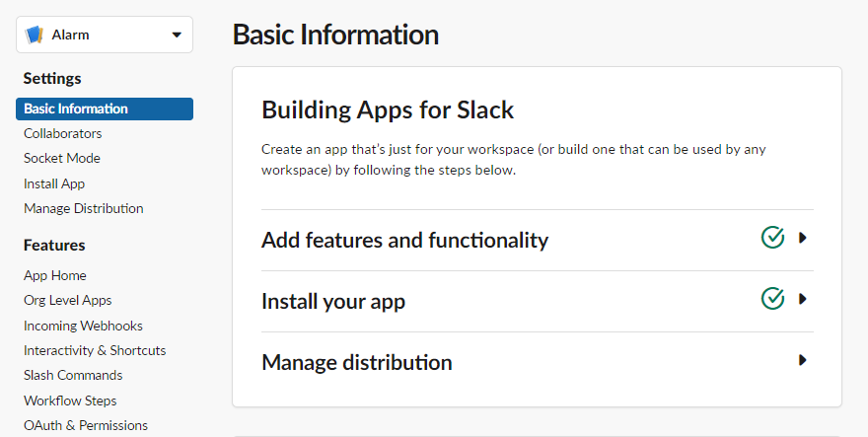Click checkmark icon beside Add features

tap(772, 238)
